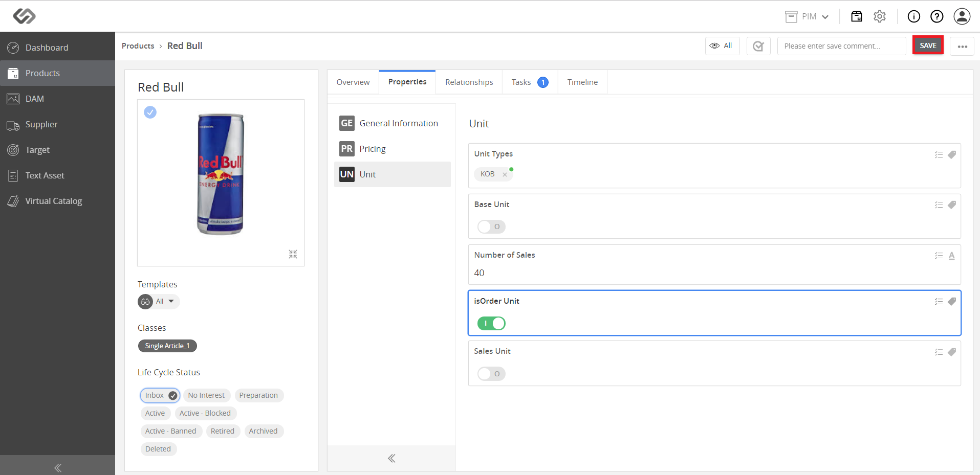Switch to the Overview tab
980x475 pixels.
pos(353,82)
